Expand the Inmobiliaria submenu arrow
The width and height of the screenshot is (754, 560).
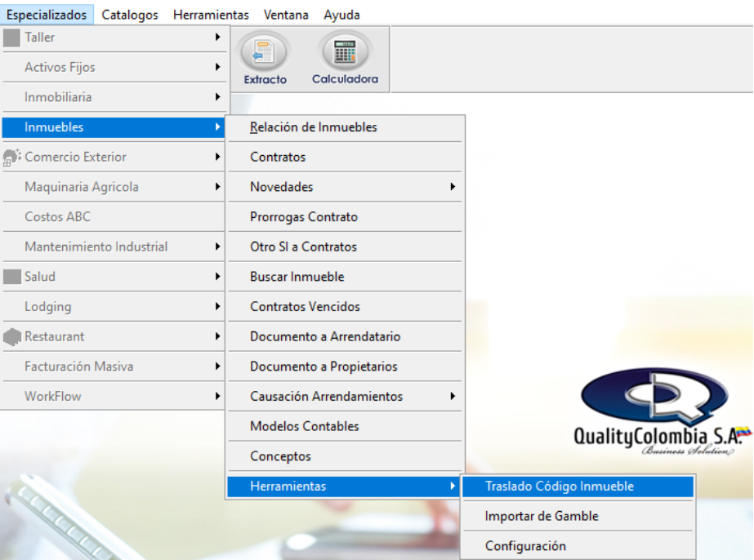(218, 96)
